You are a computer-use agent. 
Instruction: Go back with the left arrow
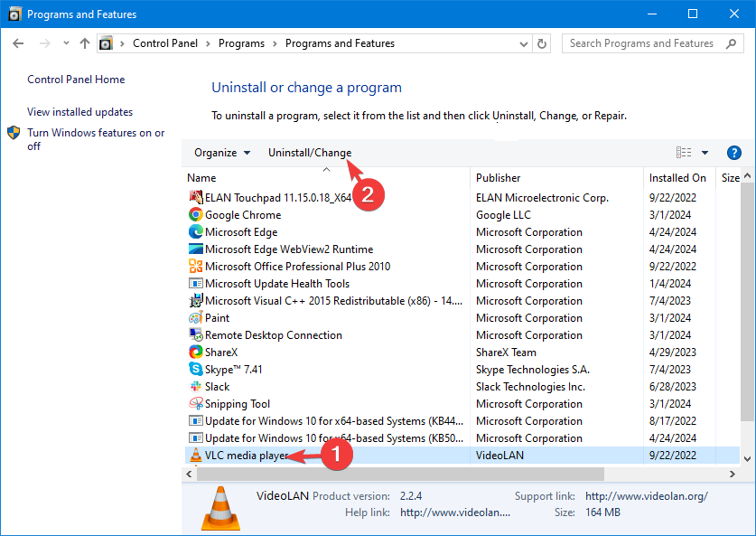[18, 44]
